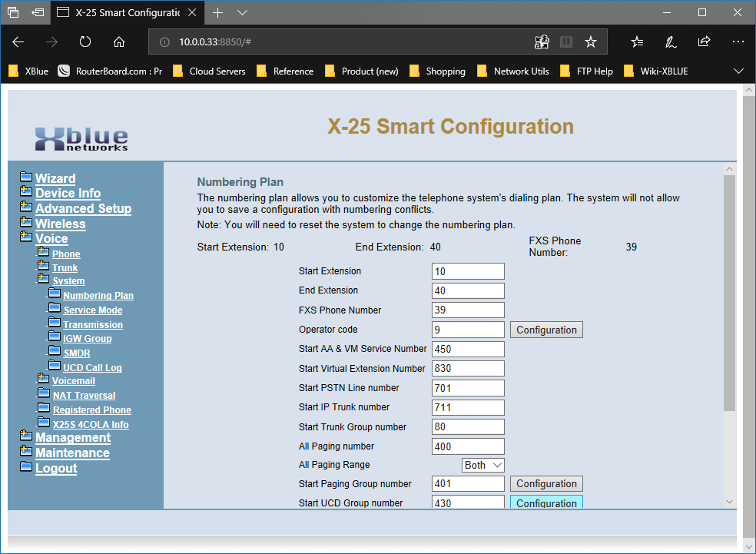Image resolution: width=756 pixels, height=554 pixels.
Task: Click the Share icon in browser toolbar
Action: pyautogui.click(x=704, y=42)
